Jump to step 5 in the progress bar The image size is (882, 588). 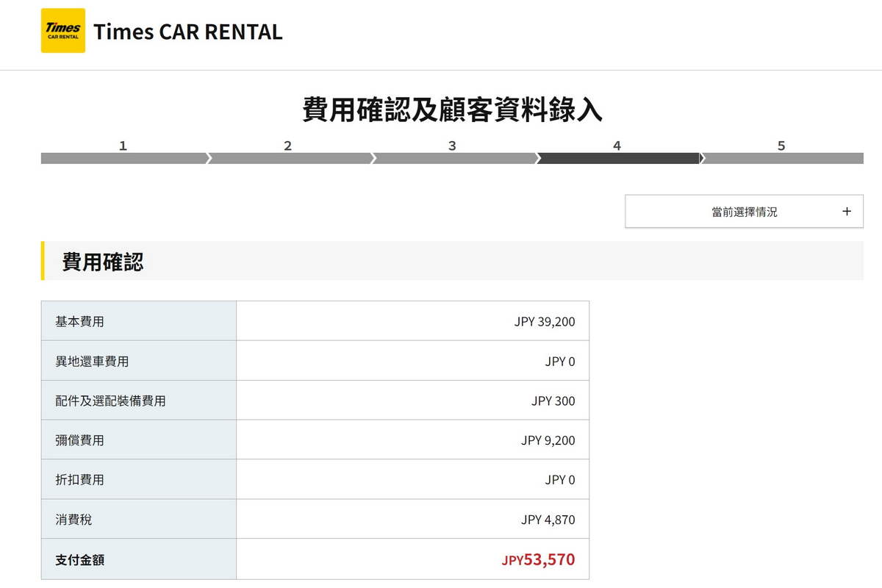point(782,158)
